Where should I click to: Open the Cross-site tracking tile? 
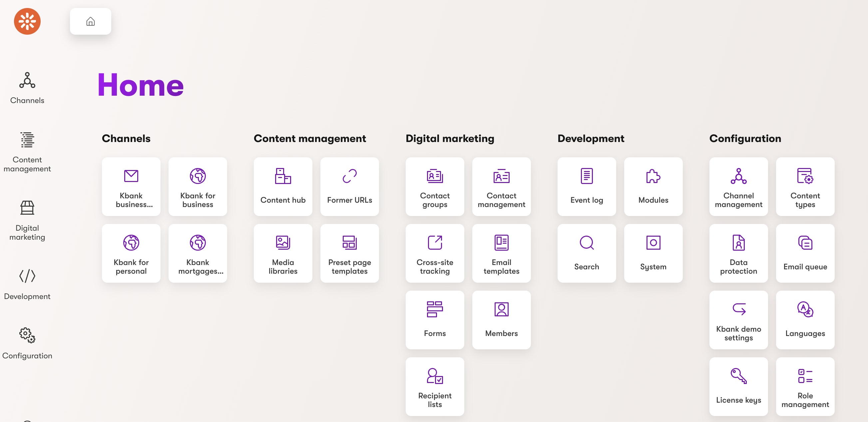(x=434, y=253)
